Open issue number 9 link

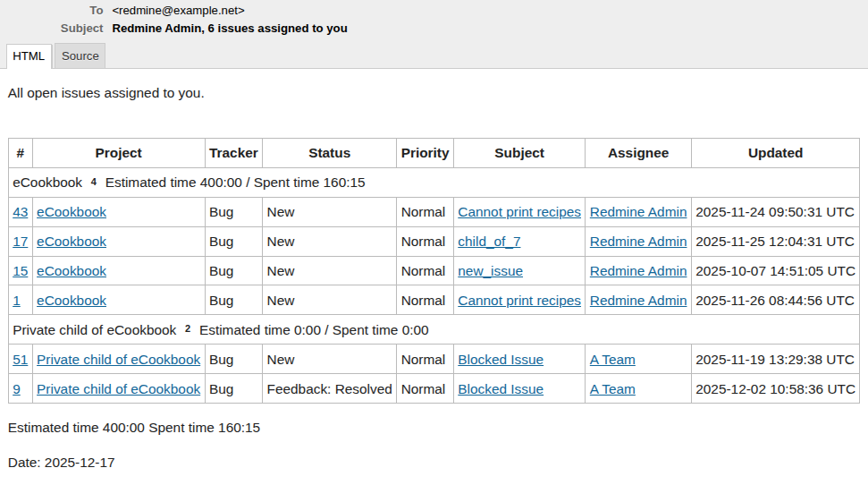click(17, 389)
